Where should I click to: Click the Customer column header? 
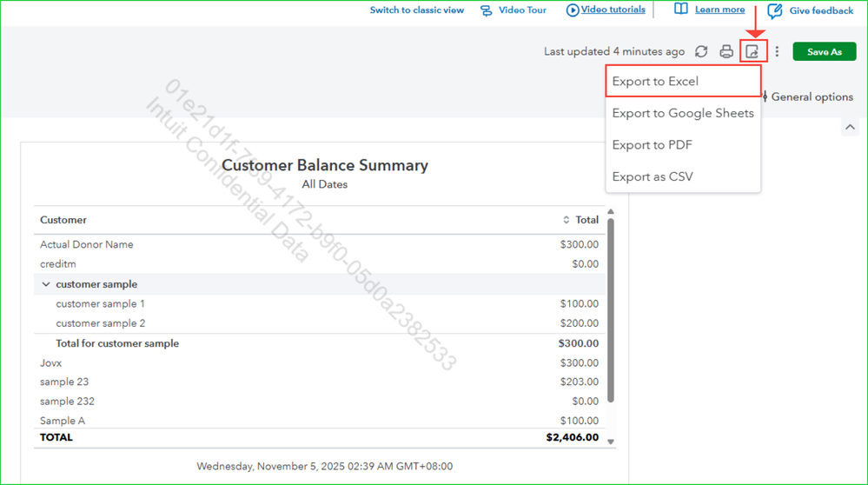click(x=63, y=220)
